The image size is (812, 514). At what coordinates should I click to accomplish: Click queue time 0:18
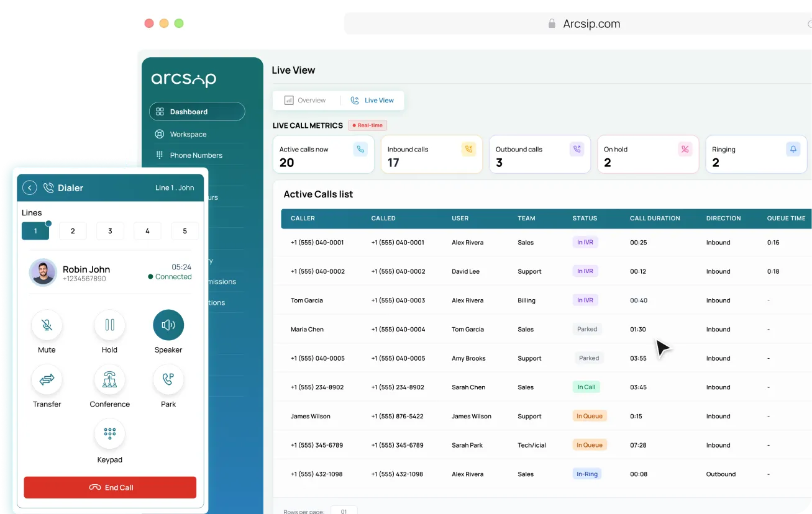point(773,271)
